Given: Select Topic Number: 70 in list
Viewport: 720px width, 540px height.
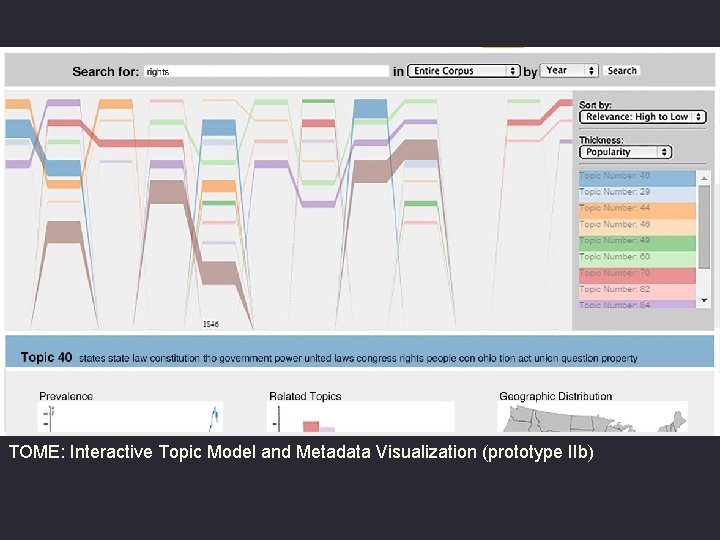Looking at the screenshot, I should [637, 276].
